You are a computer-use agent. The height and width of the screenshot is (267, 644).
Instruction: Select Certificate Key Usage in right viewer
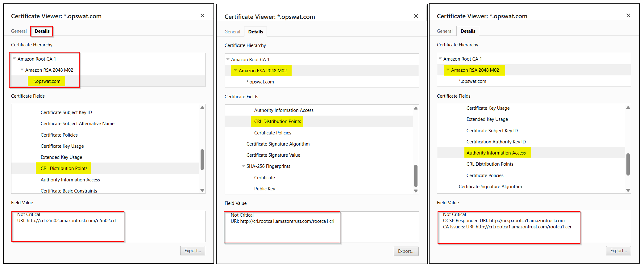pyautogui.click(x=488, y=108)
